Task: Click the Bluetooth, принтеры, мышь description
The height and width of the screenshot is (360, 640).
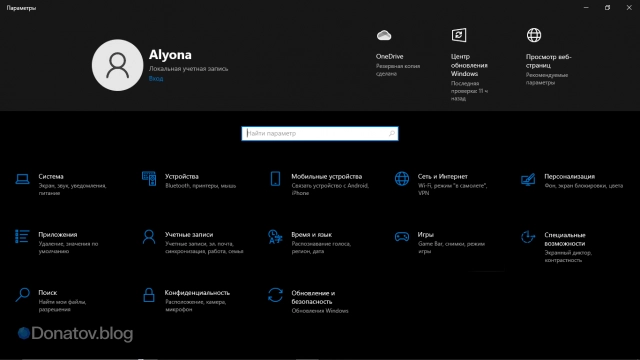Action: (200, 186)
